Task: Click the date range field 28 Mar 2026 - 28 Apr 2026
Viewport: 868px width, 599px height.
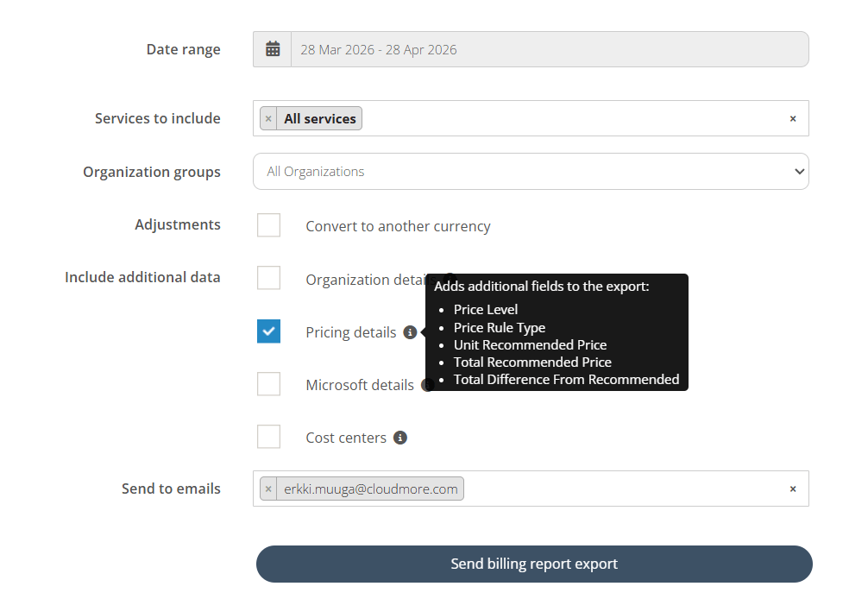Action: 550,49
